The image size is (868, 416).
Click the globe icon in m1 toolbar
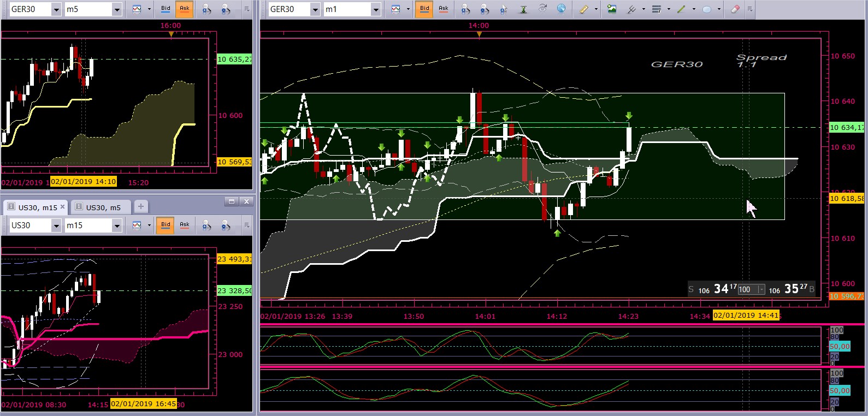(x=561, y=9)
